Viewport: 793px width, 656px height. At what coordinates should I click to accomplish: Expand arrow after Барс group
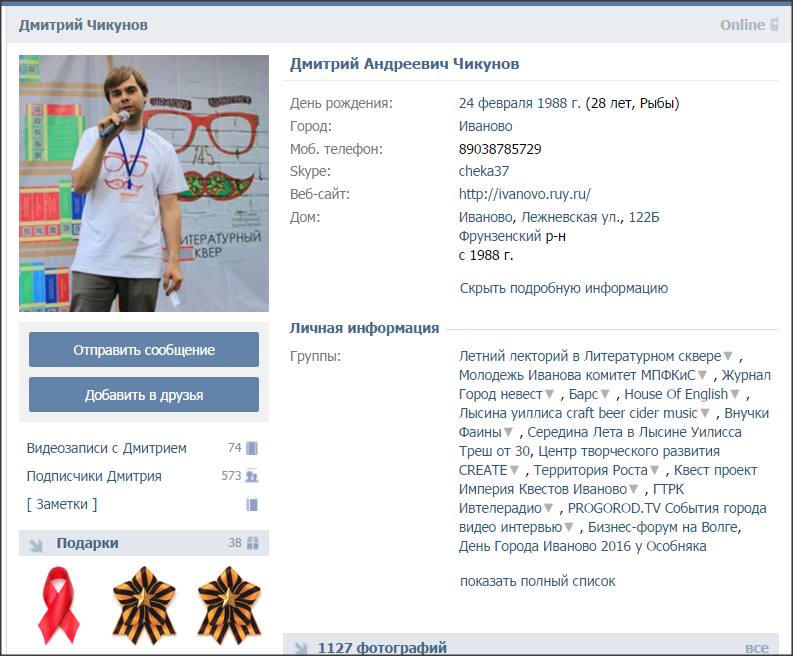click(605, 395)
